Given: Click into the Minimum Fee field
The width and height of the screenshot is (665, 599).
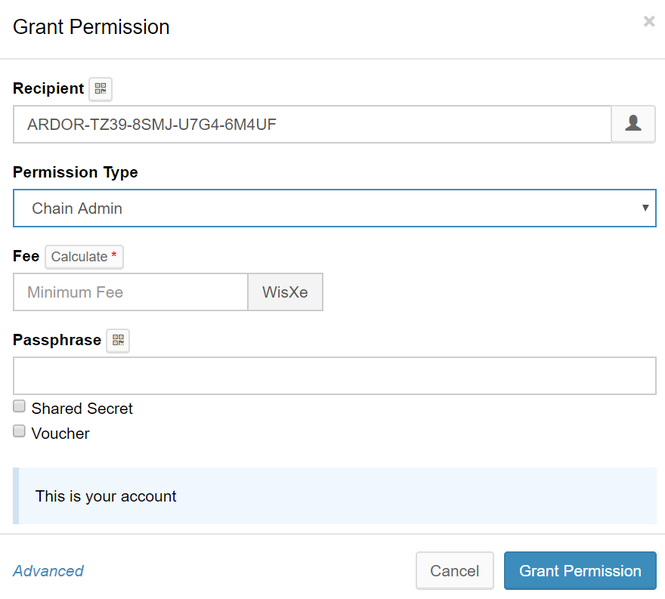Looking at the screenshot, I should [130, 292].
